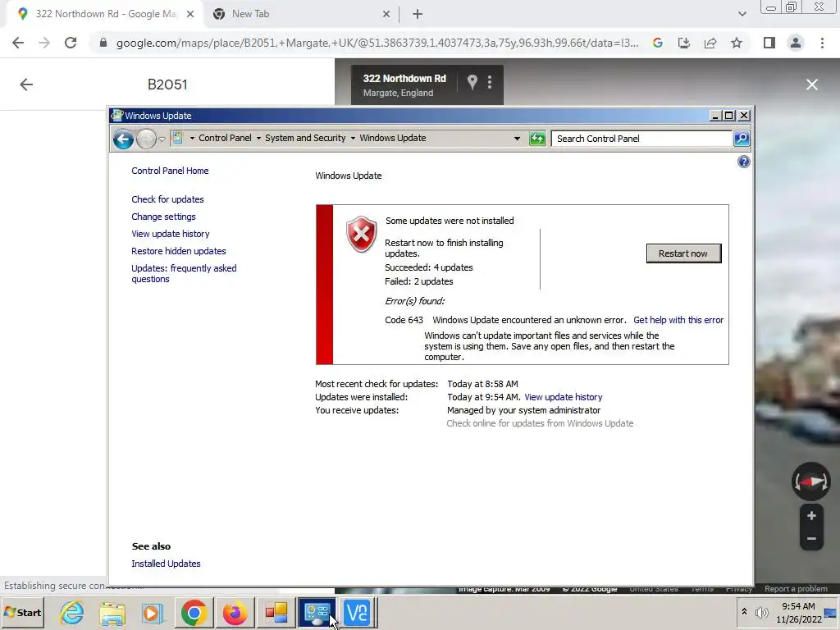Open Windows Media Player from taskbar
Screen dimensions: 840x630
152,613
